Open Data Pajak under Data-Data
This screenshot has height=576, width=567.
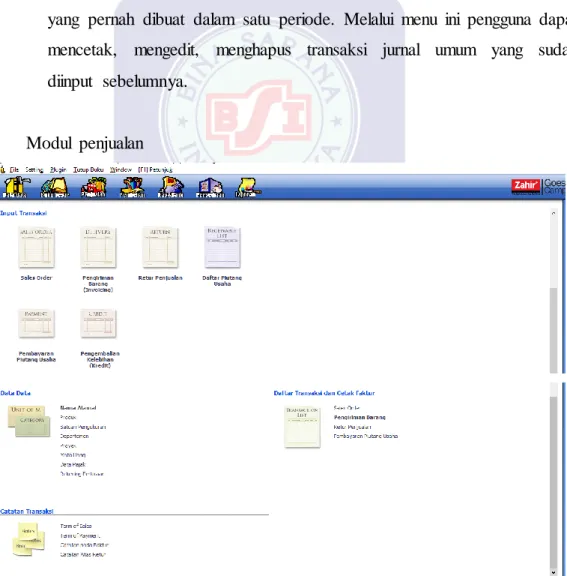click(x=73, y=464)
